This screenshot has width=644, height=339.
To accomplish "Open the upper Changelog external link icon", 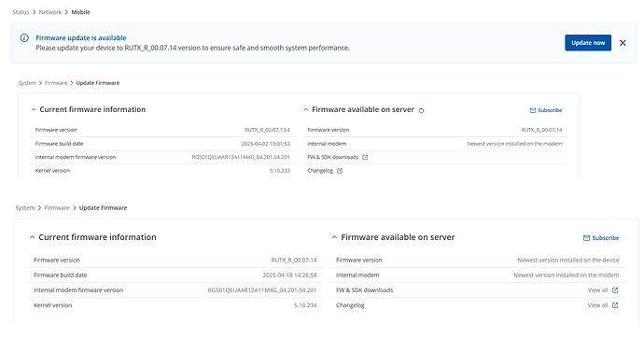I will [340, 171].
